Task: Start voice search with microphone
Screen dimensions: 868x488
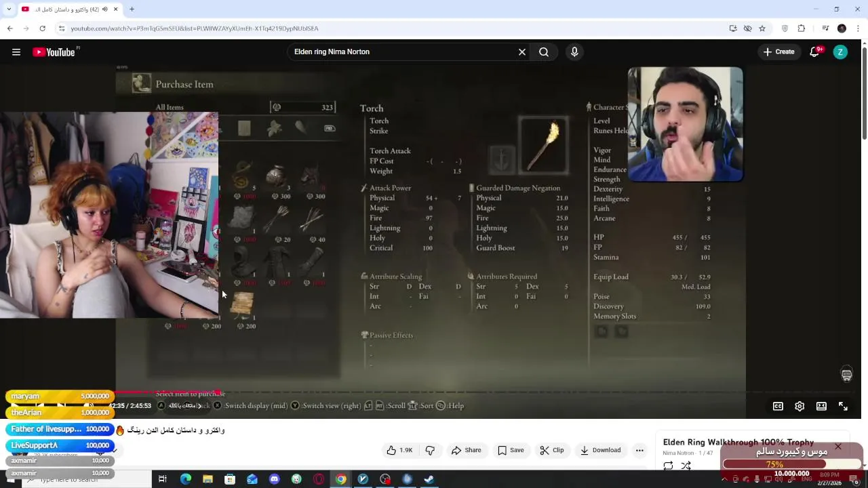Action: [x=574, y=52]
